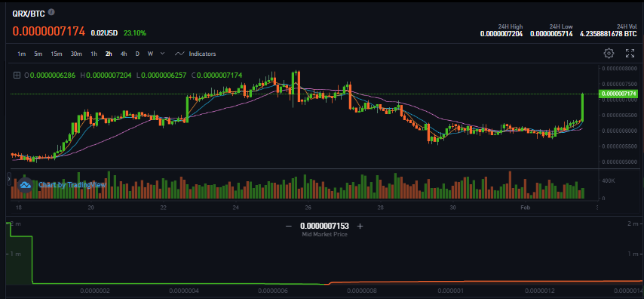The height and width of the screenshot is (299, 644).
Task: Open the Indicators chart icon
Action: click(179, 54)
